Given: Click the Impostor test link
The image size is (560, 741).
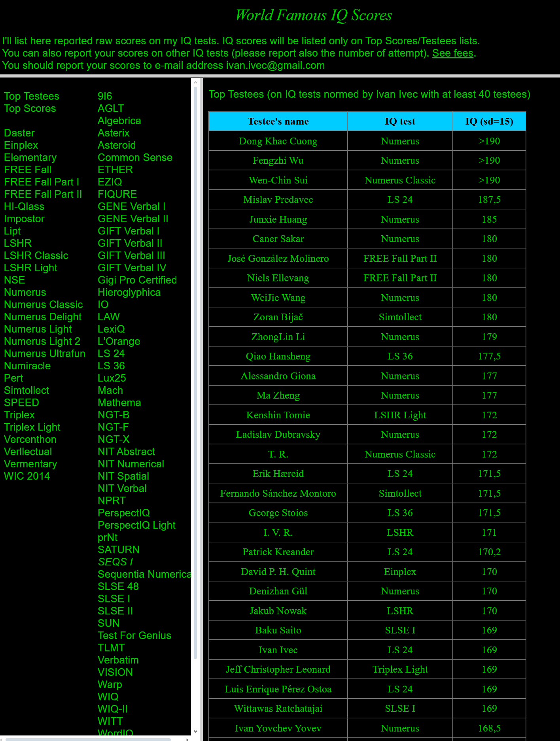Looking at the screenshot, I should pyautogui.click(x=24, y=219).
